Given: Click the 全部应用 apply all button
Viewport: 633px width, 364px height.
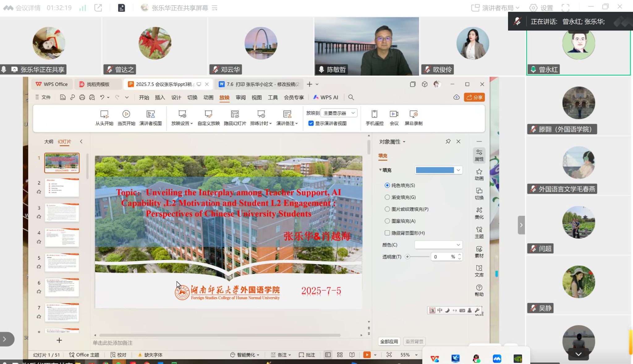Looking at the screenshot, I should pos(389,341).
